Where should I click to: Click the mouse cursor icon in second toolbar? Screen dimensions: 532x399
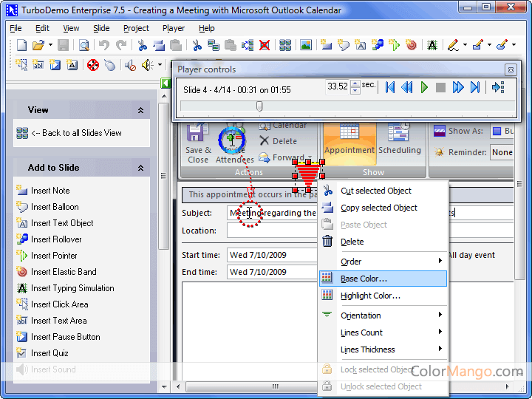point(109,65)
